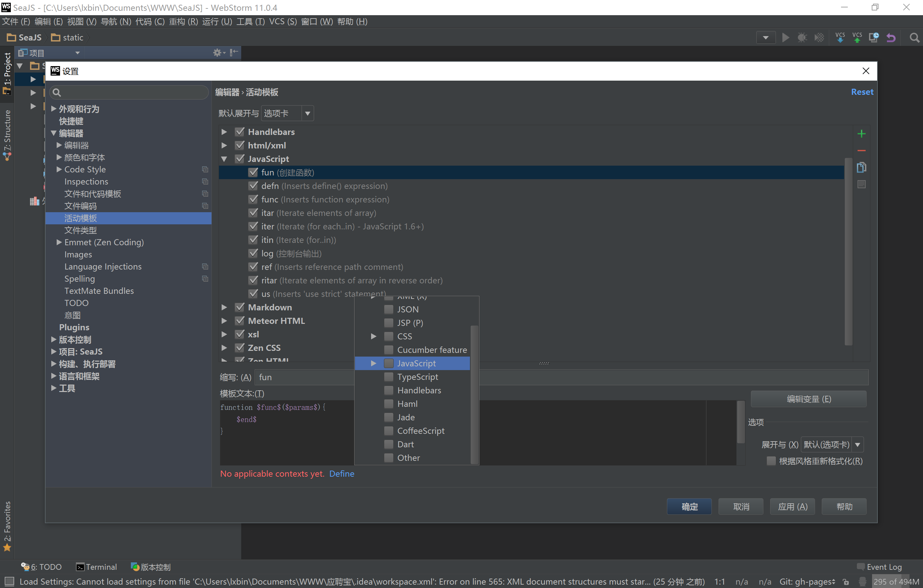This screenshot has width=923, height=588.
Task: Expand the Meteor HTML template group
Action: (x=224, y=321)
